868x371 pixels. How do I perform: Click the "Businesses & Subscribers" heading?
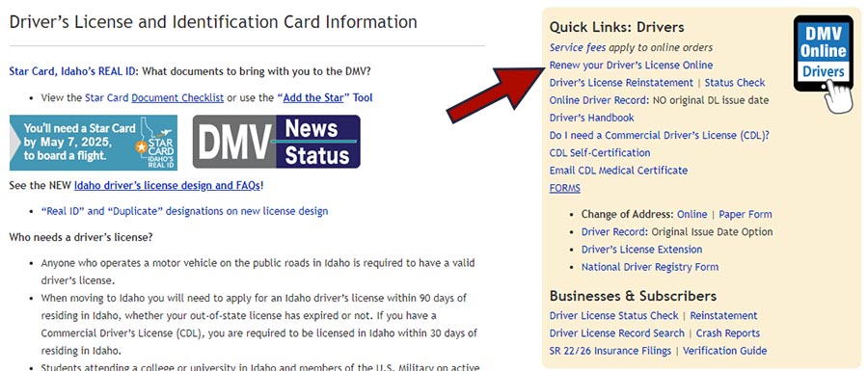(x=633, y=296)
